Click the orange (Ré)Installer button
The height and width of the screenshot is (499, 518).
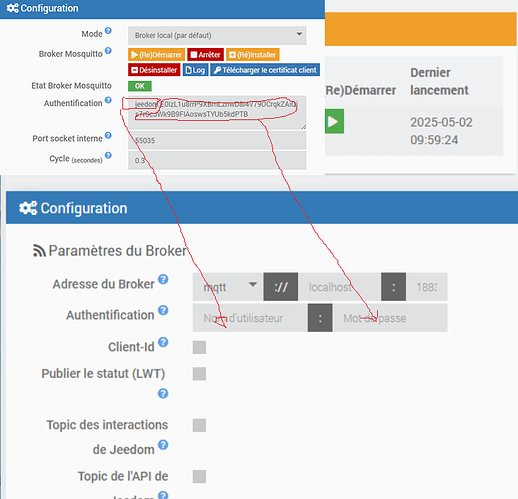pyautogui.click(x=253, y=55)
